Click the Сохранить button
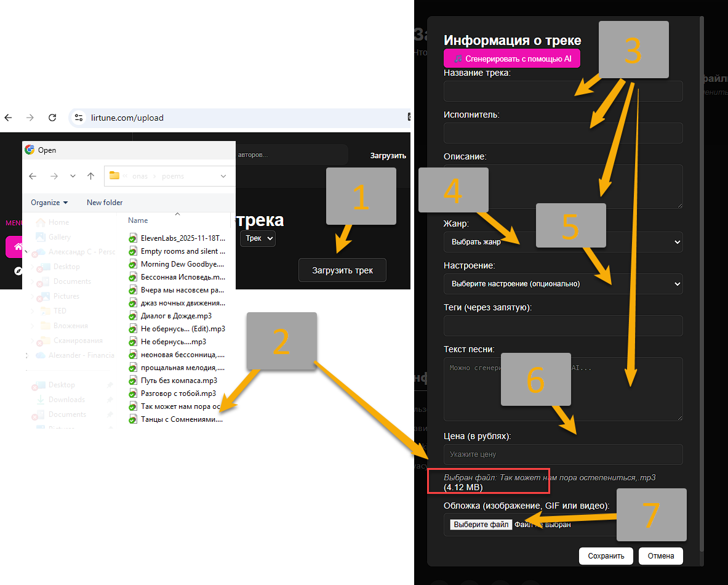Screen dimensions: 728x585 coord(606,555)
